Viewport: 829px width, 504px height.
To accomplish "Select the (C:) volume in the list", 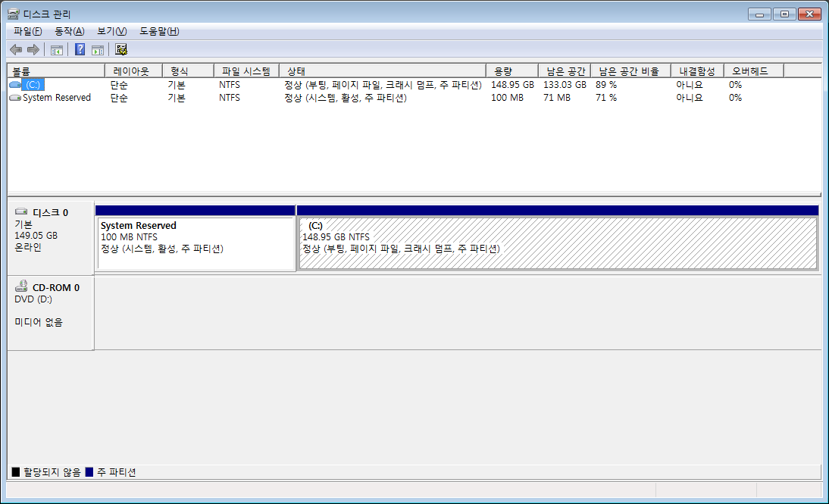I will click(33, 85).
